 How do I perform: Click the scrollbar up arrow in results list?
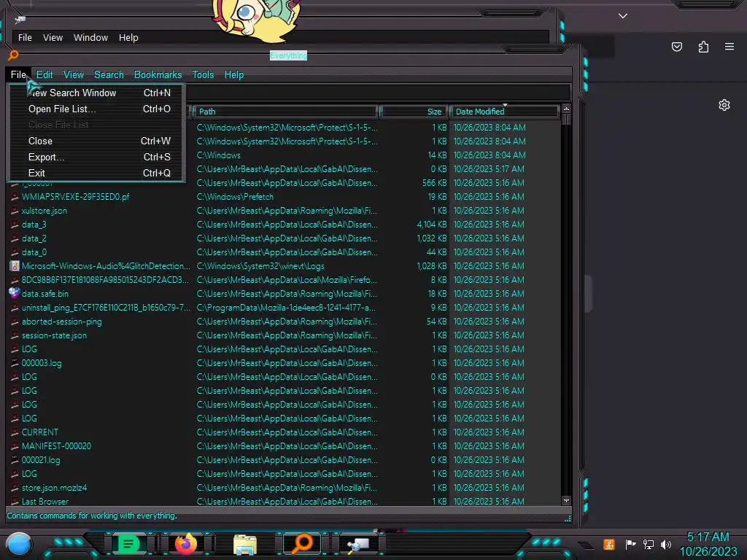tap(566, 109)
